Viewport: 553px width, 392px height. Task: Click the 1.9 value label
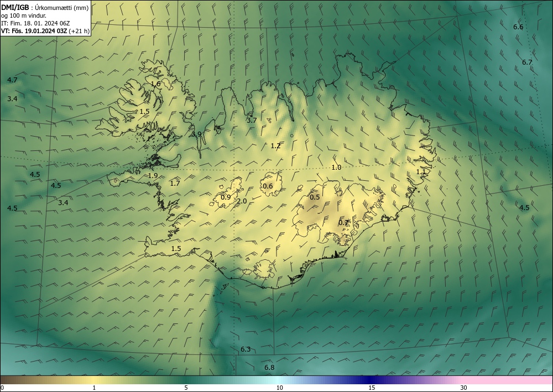(153, 176)
